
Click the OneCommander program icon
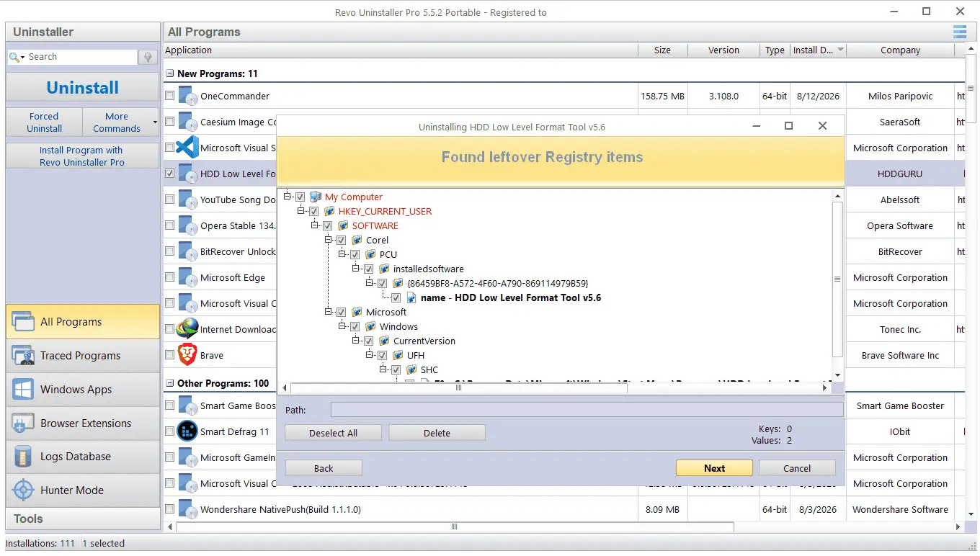click(x=187, y=96)
